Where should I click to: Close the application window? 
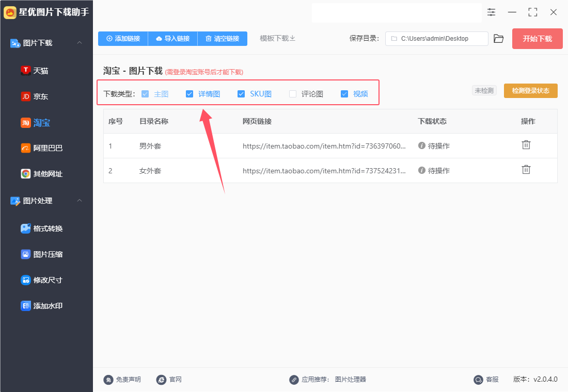tap(553, 12)
